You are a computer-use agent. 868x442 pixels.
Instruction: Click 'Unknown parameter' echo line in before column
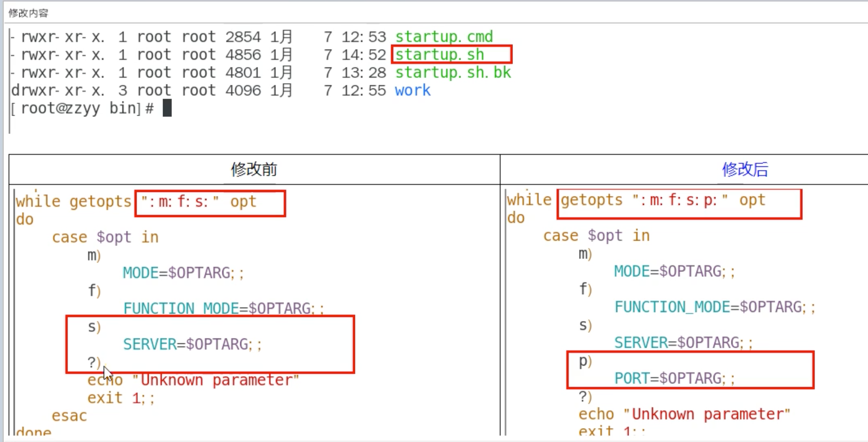point(193,380)
